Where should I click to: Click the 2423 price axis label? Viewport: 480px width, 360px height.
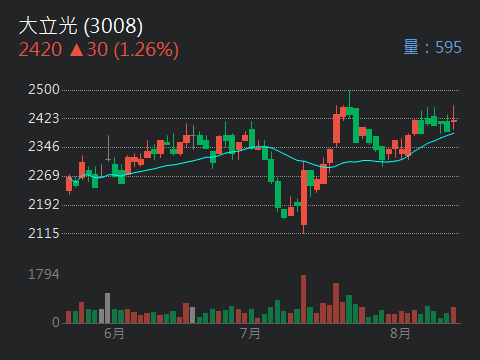44,118
